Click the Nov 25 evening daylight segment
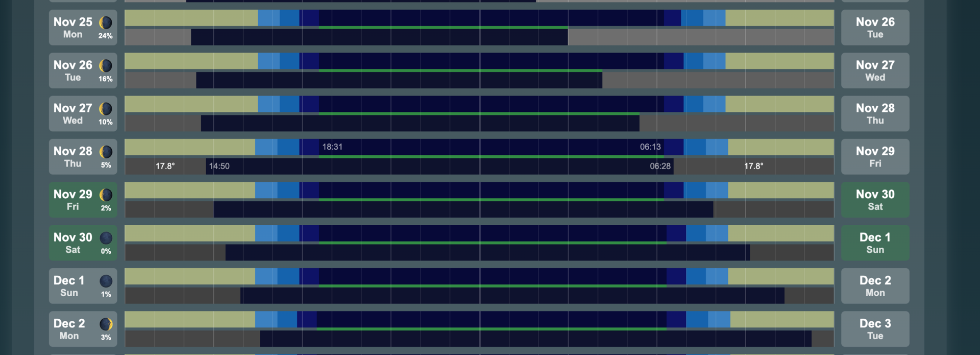Image resolution: width=980 pixels, height=355 pixels. point(191,18)
